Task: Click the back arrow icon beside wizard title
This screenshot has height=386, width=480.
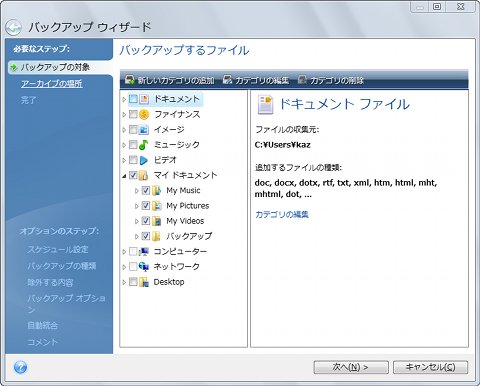Action: coord(13,28)
